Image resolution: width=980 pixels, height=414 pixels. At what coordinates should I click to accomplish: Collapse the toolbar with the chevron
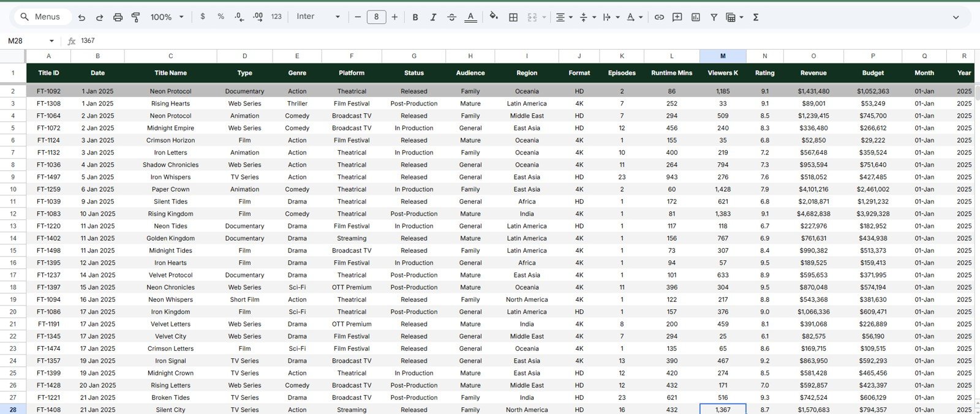pos(956,17)
